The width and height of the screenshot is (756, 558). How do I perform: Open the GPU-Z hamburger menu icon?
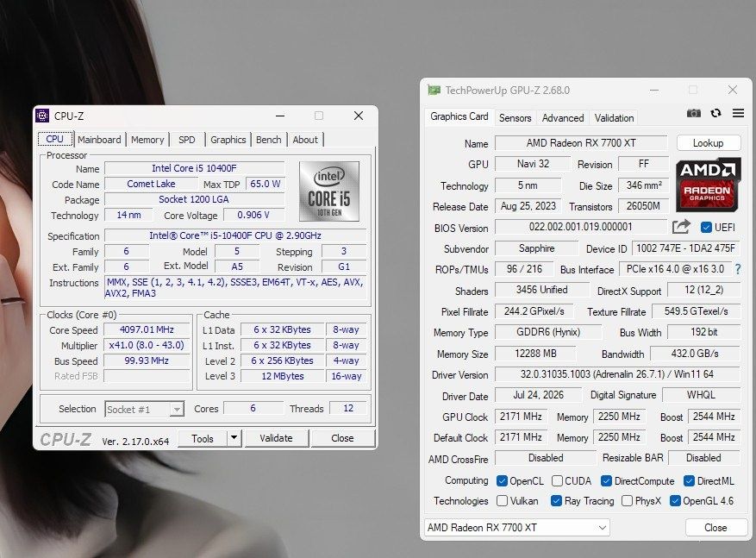(738, 113)
